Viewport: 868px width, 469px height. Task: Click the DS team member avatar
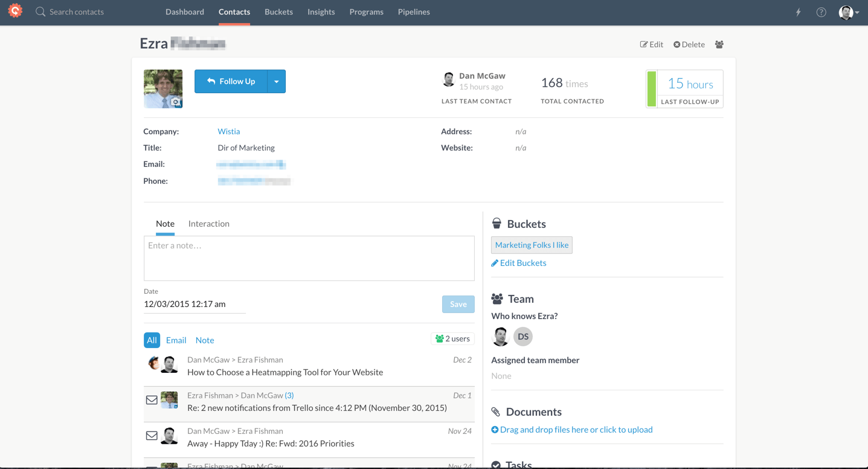(523, 337)
